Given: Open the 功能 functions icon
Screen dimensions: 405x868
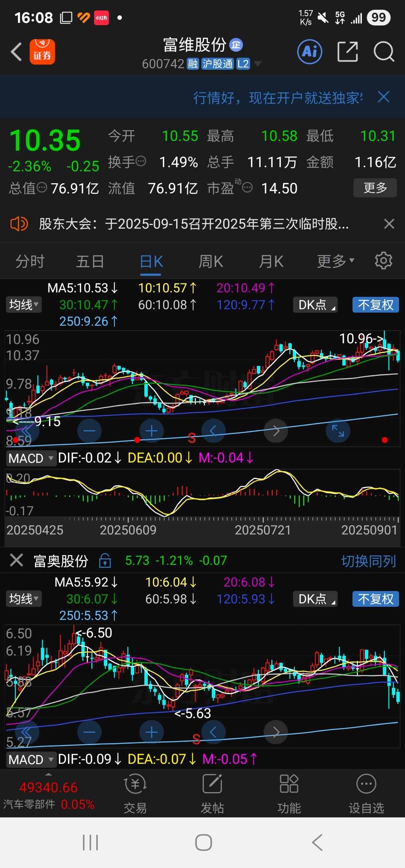Looking at the screenshot, I should (x=289, y=794).
